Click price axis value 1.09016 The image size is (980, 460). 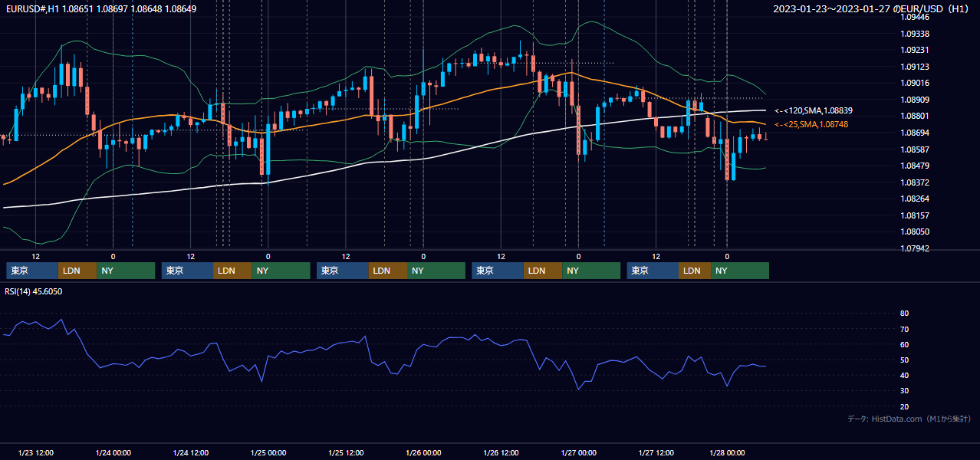[x=914, y=83]
